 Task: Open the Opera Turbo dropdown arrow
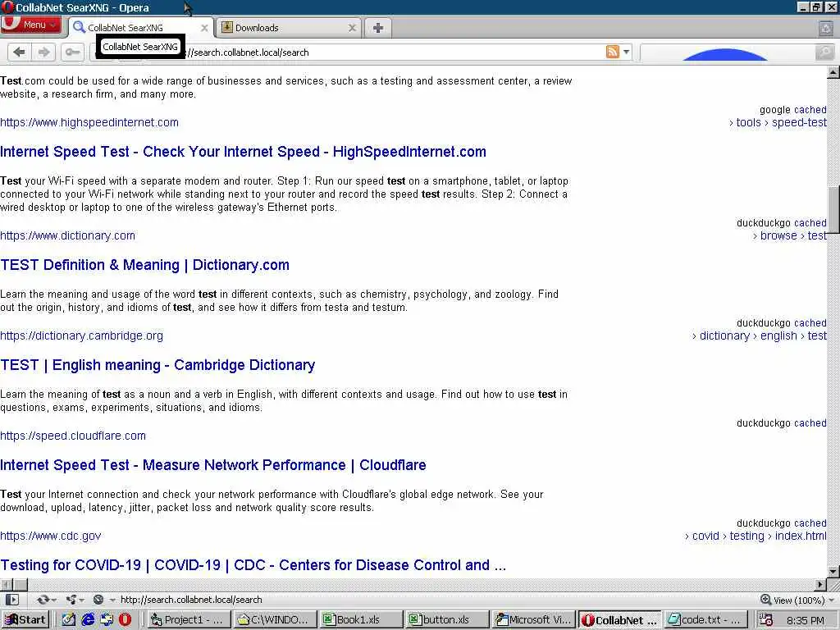112,600
